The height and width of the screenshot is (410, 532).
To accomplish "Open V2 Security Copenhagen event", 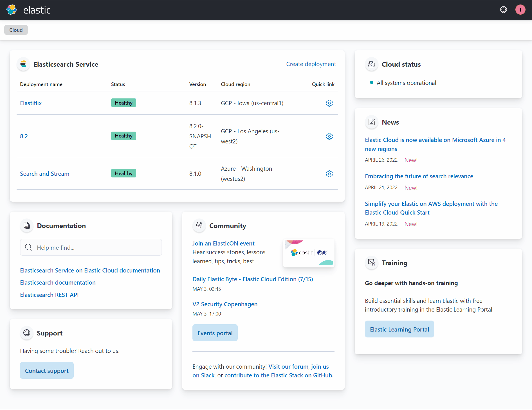I will 225,304.
